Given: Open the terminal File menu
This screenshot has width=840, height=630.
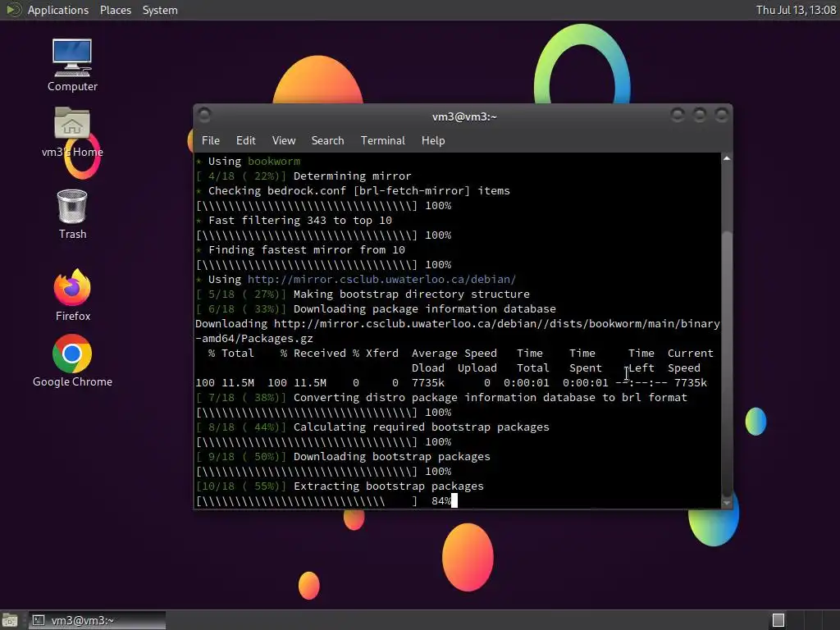Looking at the screenshot, I should 211,140.
